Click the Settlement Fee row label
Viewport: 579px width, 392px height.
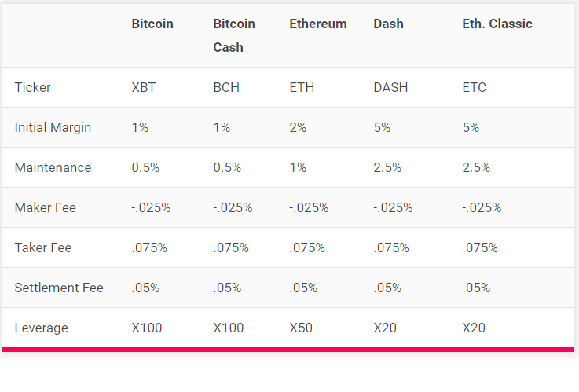(x=59, y=288)
